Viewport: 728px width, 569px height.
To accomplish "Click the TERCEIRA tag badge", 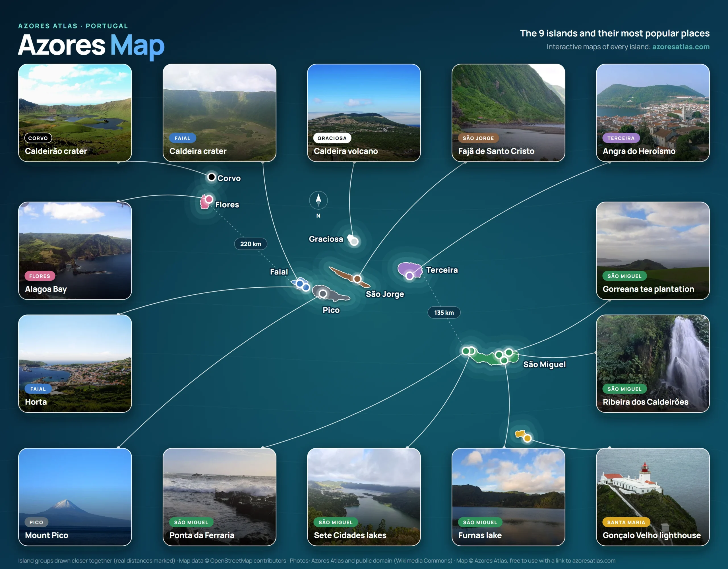I will click(x=621, y=138).
